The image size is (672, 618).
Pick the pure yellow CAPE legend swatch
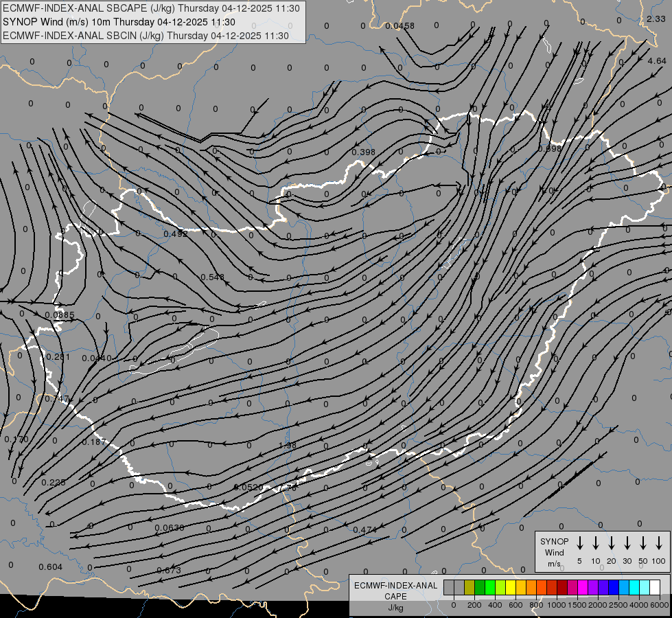(x=511, y=587)
